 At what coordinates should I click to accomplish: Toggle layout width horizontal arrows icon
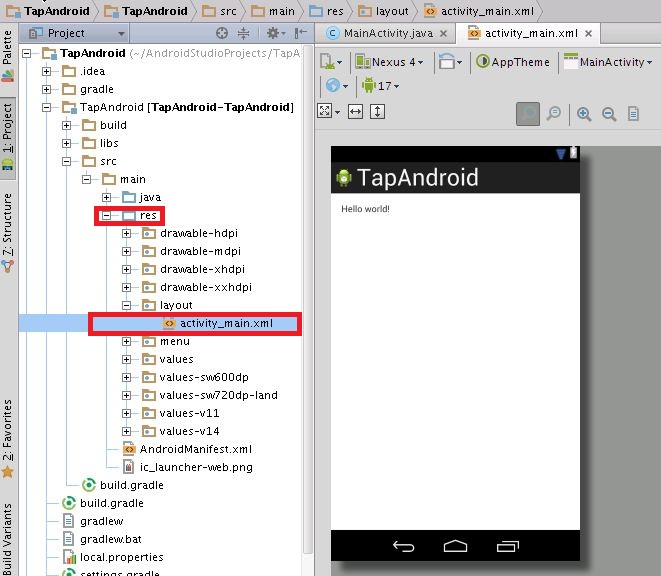[355, 112]
